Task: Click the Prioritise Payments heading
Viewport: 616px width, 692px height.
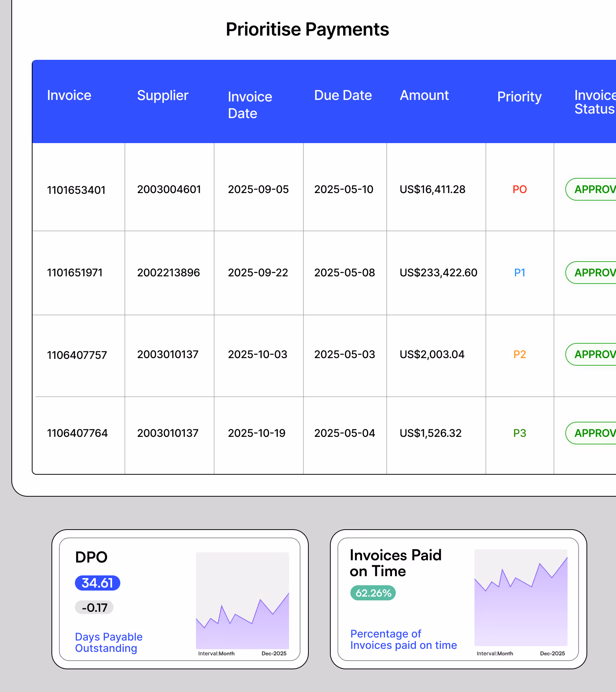Action: pyautogui.click(x=307, y=30)
